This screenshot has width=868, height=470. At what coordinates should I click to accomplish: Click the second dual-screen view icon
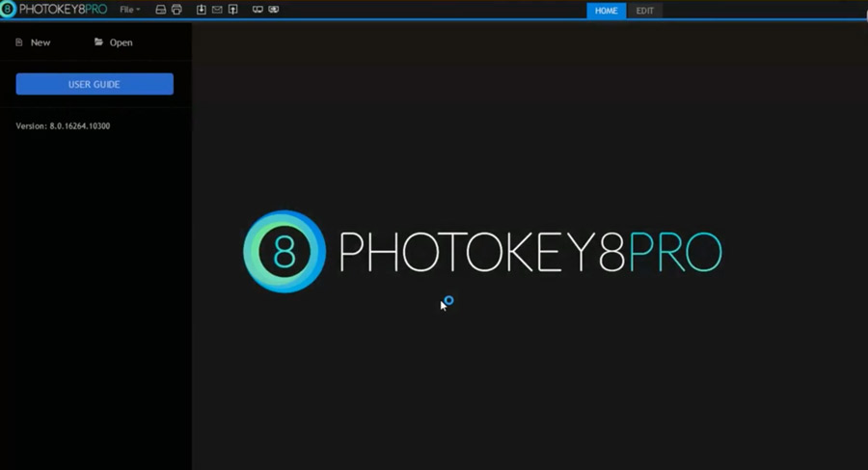274,10
